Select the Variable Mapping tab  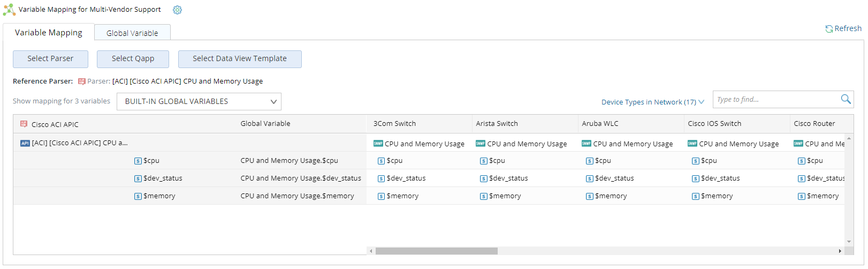pyautogui.click(x=49, y=33)
